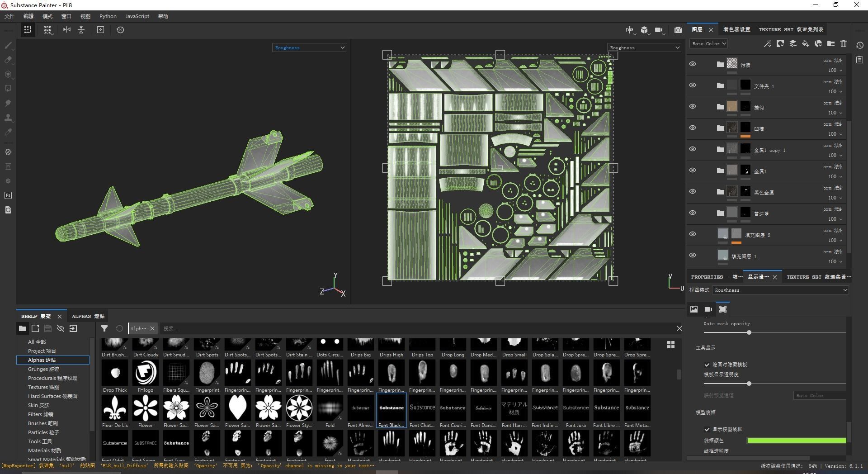Click the add fill layer bucket icon
The width and height of the screenshot is (868, 474).
pos(806,43)
